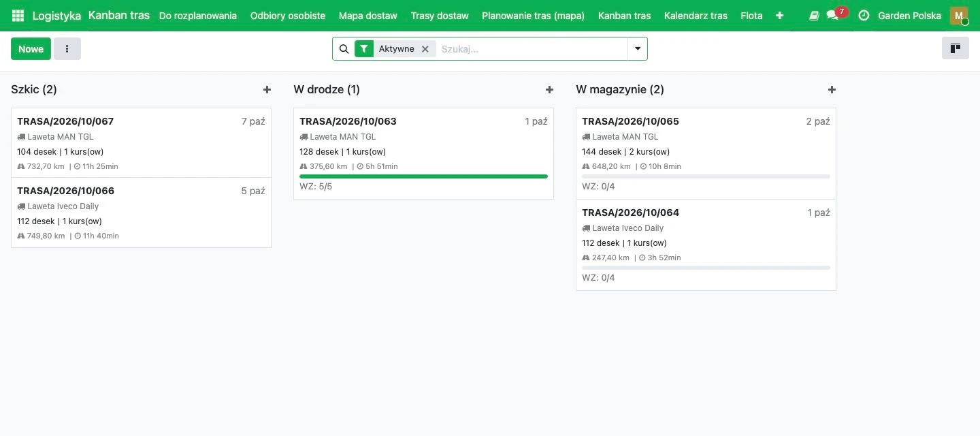The width and height of the screenshot is (980, 436).
Task: Open the vertical dots actions menu
Action: (x=67, y=49)
